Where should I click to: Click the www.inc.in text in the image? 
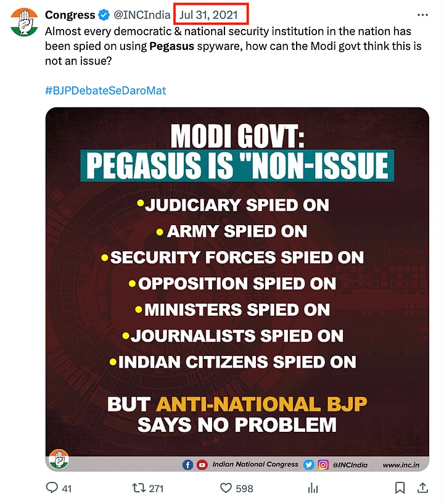402,465
